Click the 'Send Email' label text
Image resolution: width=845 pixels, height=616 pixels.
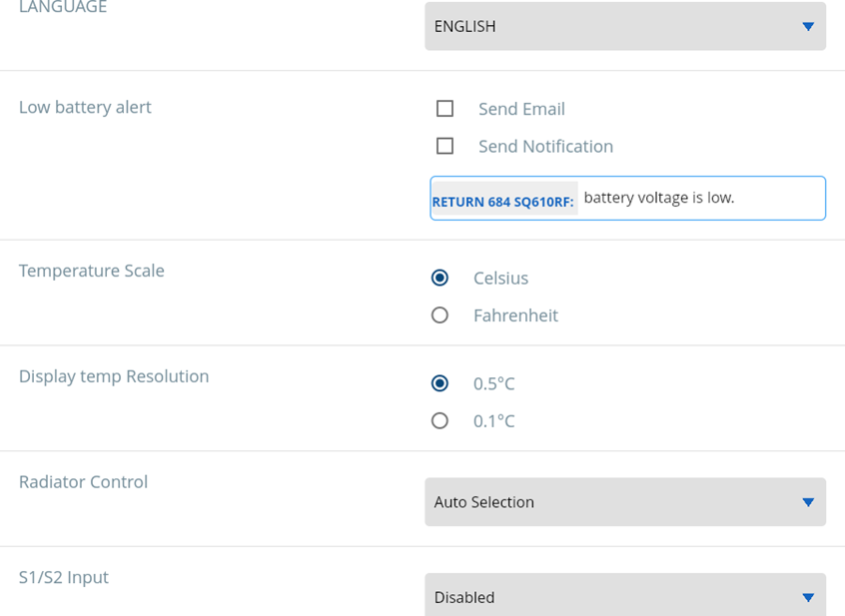521,109
